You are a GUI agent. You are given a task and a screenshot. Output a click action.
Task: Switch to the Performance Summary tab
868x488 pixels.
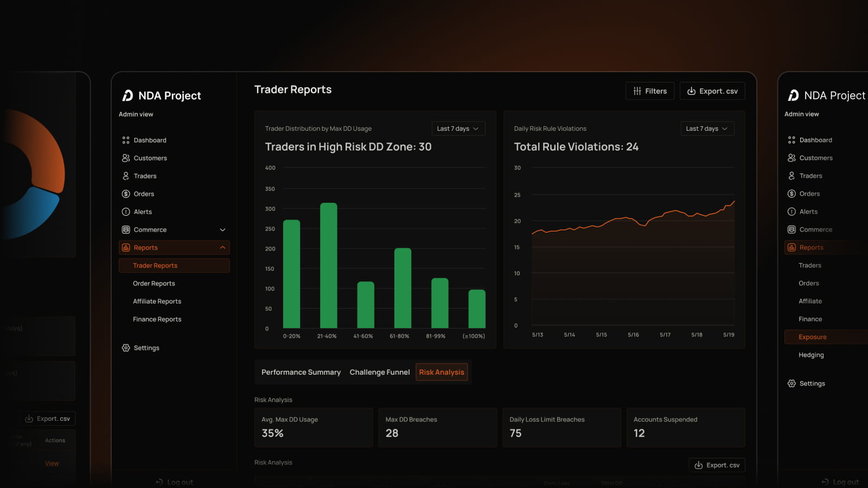pyautogui.click(x=301, y=372)
